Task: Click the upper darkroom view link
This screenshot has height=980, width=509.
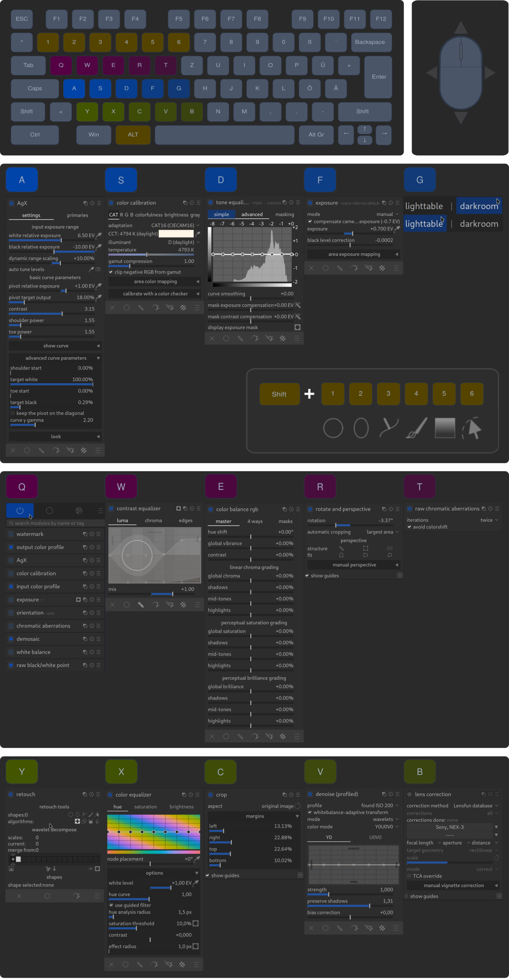Action: [479, 206]
